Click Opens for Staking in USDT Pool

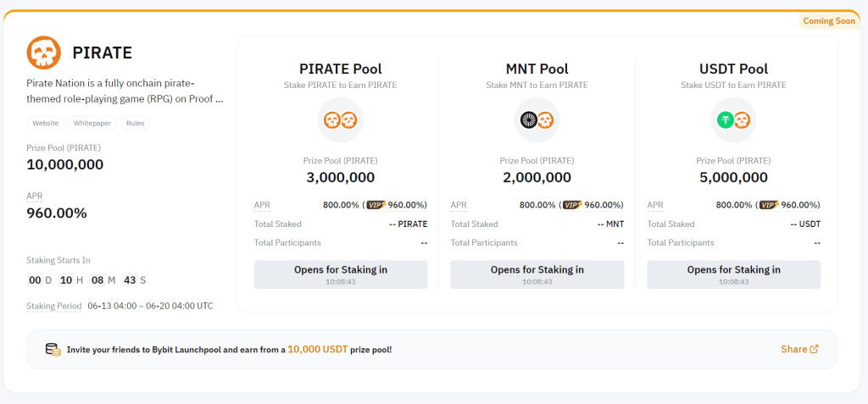tap(733, 274)
